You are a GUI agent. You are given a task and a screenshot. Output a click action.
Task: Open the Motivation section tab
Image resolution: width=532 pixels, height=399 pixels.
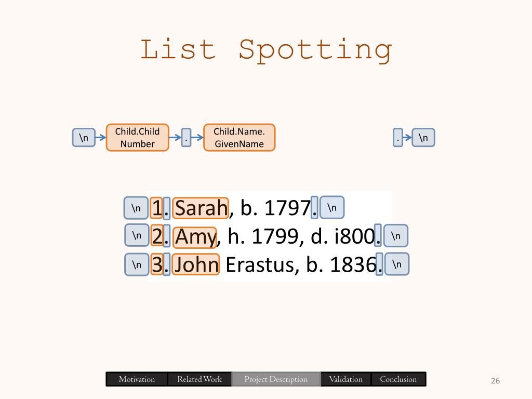(x=137, y=379)
